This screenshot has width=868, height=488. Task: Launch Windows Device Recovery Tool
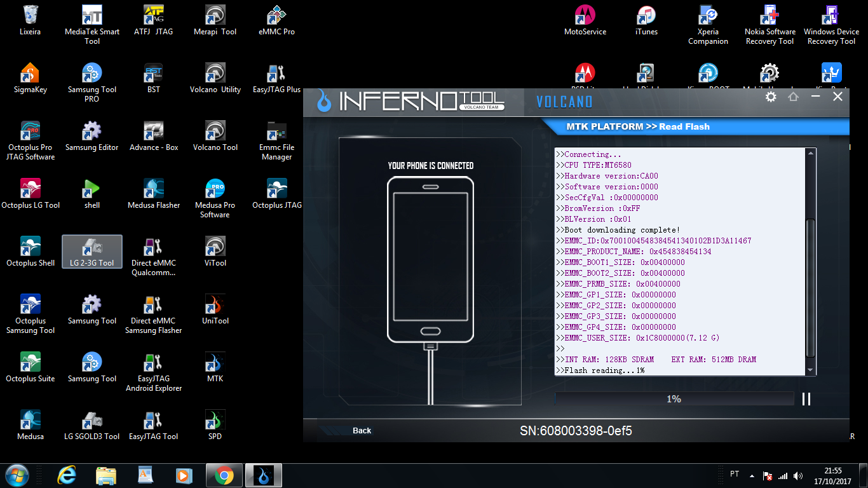pyautogui.click(x=831, y=25)
